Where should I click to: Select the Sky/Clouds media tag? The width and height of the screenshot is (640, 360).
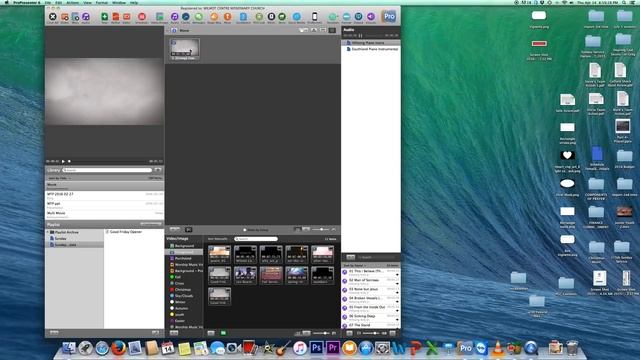click(x=184, y=296)
